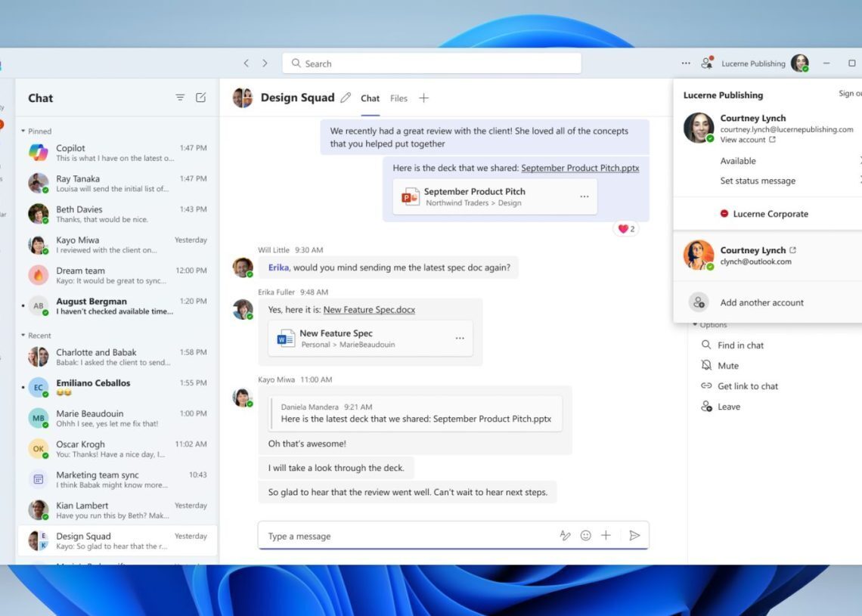Image resolution: width=862 pixels, height=616 pixels.
Task: Open the August Bergman chat
Action: tap(118, 305)
